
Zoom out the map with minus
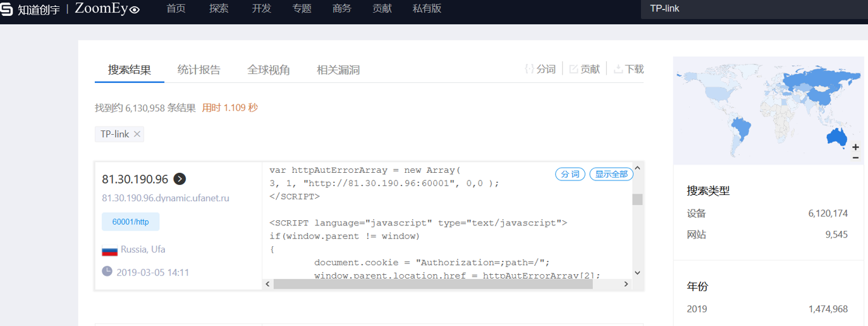[x=855, y=157]
